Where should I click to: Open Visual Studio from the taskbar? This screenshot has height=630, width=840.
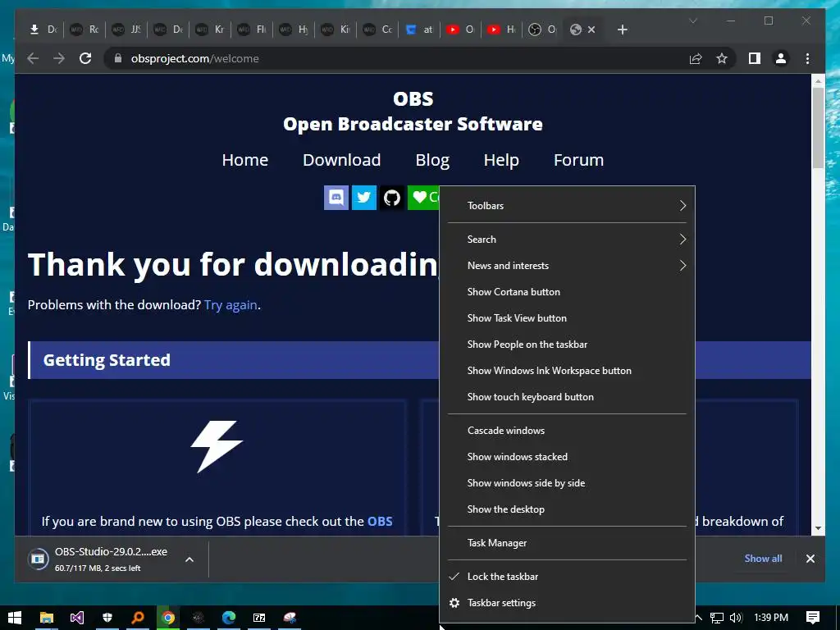[76, 618]
